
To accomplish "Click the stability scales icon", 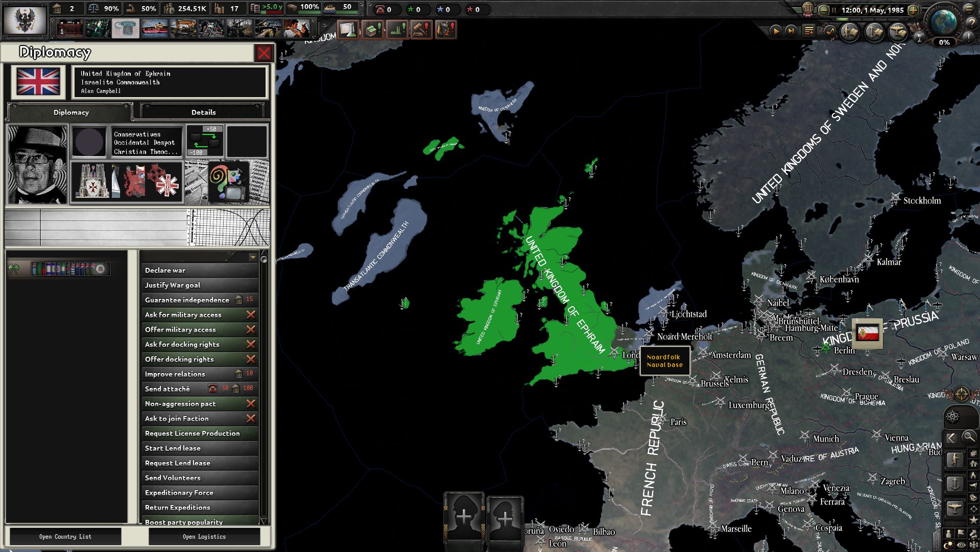I will 93,9.
